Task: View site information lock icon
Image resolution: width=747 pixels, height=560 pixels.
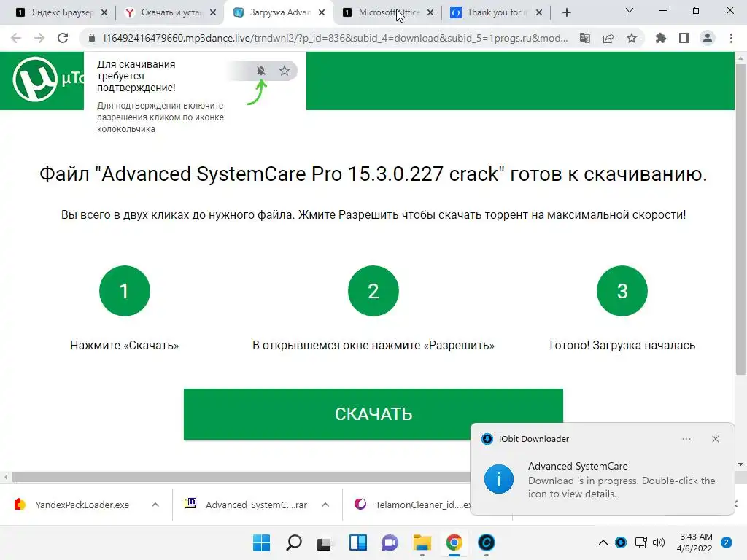Action: tap(92, 38)
